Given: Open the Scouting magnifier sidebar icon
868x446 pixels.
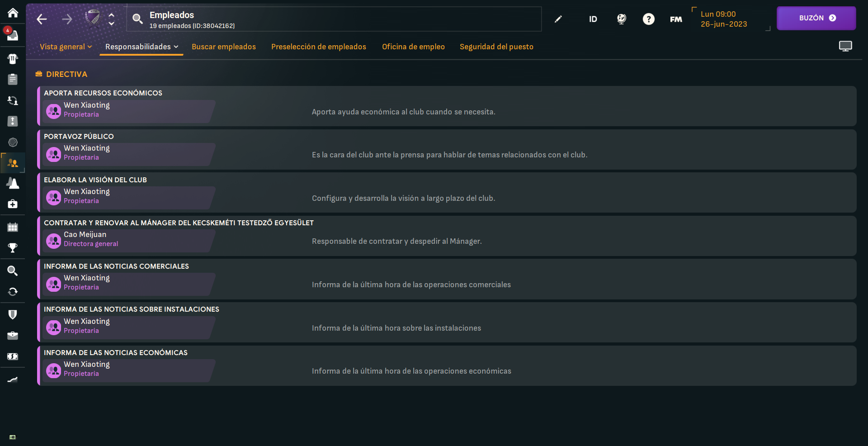Looking at the screenshot, I should pos(13,271).
